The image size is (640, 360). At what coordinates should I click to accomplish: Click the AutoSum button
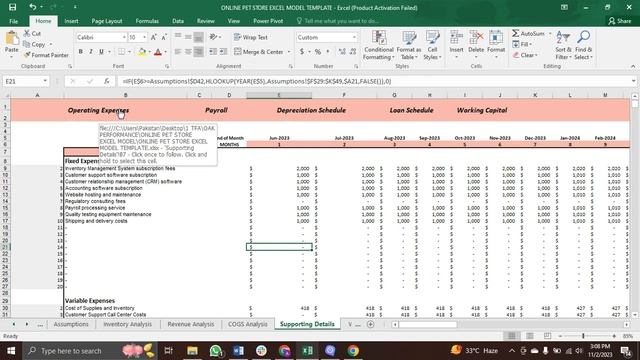[x=529, y=33]
